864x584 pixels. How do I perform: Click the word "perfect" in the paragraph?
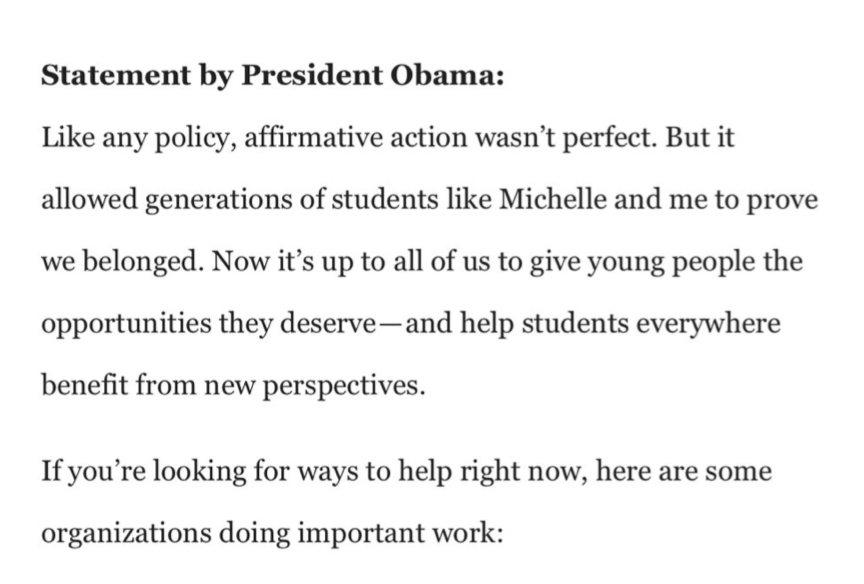pos(610,138)
